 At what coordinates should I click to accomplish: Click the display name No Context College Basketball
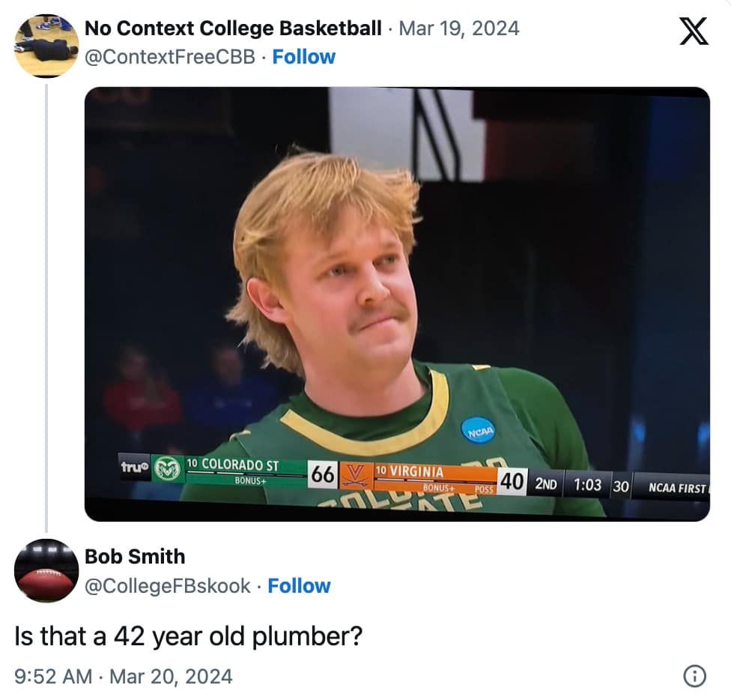pyautogui.click(x=232, y=28)
